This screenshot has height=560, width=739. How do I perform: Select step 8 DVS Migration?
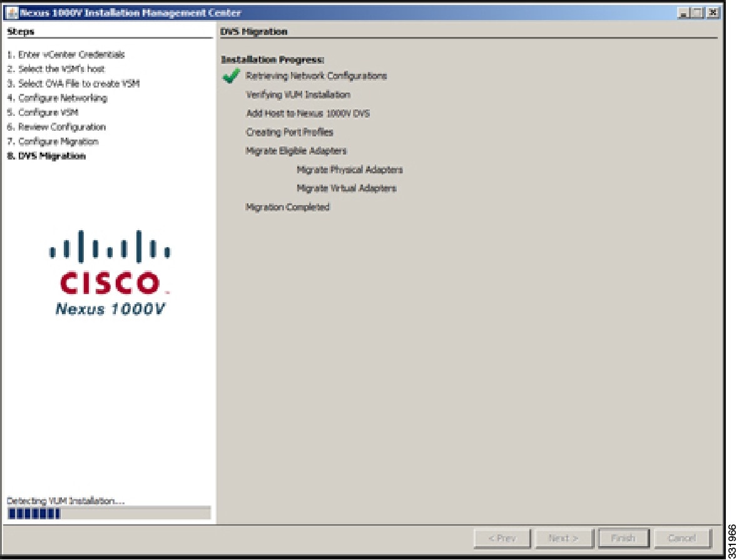coord(46,156)
